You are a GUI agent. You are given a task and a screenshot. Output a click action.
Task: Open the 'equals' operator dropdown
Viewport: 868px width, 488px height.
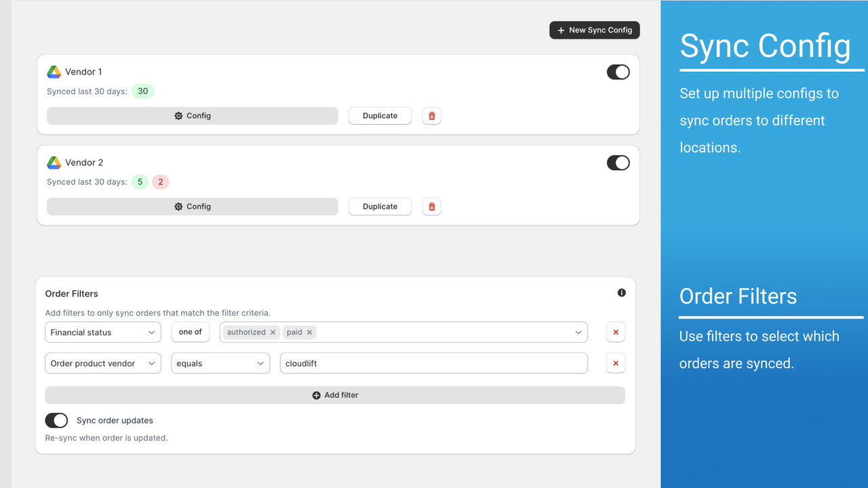tap(220, 363)
